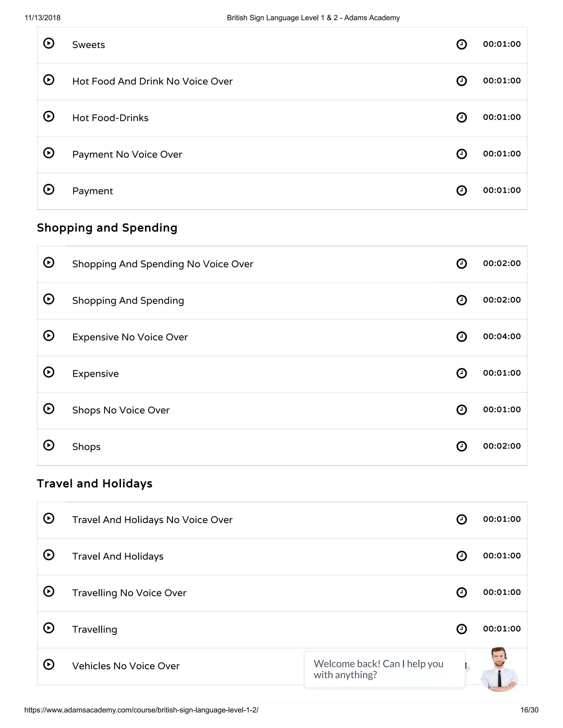Click the clock icon in Sweets row
Image resolution: width=563 pixels, height=728 pixels.
[x=462, y=44]
